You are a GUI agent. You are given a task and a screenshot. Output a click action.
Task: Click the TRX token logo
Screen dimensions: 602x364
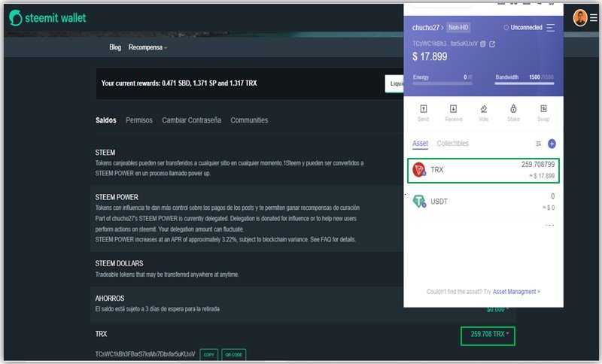419,169
